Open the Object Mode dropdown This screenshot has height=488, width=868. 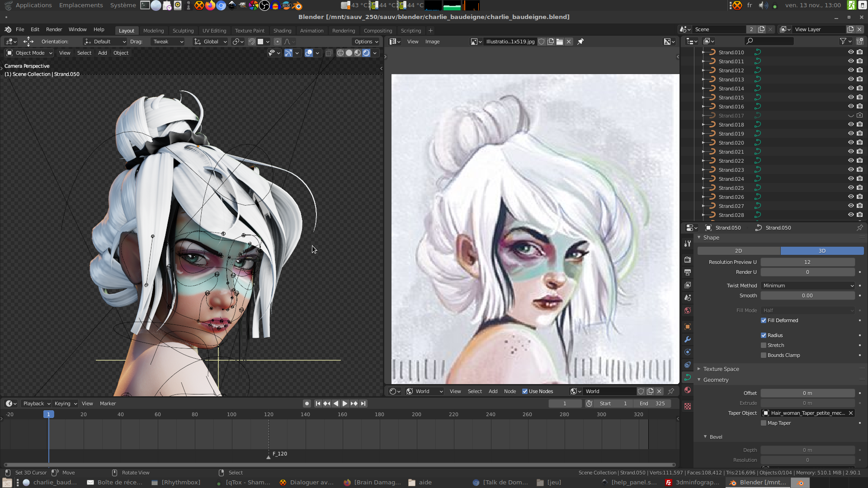tap(29, 53)
